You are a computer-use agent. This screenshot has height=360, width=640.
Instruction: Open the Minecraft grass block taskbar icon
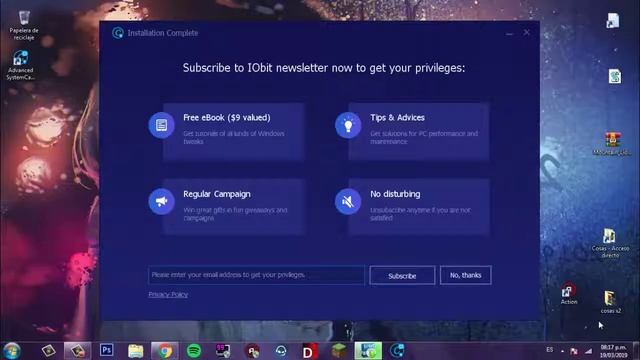338,351
